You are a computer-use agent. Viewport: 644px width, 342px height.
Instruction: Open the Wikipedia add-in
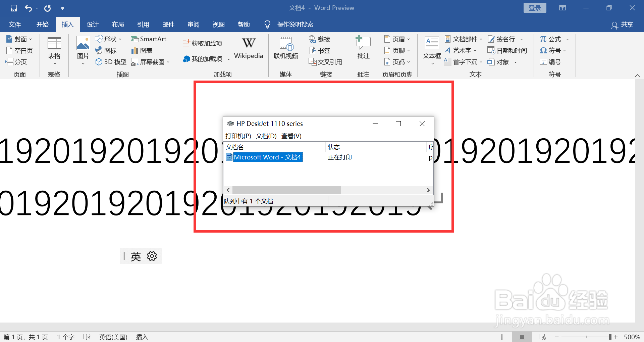[x=248, y=48]
